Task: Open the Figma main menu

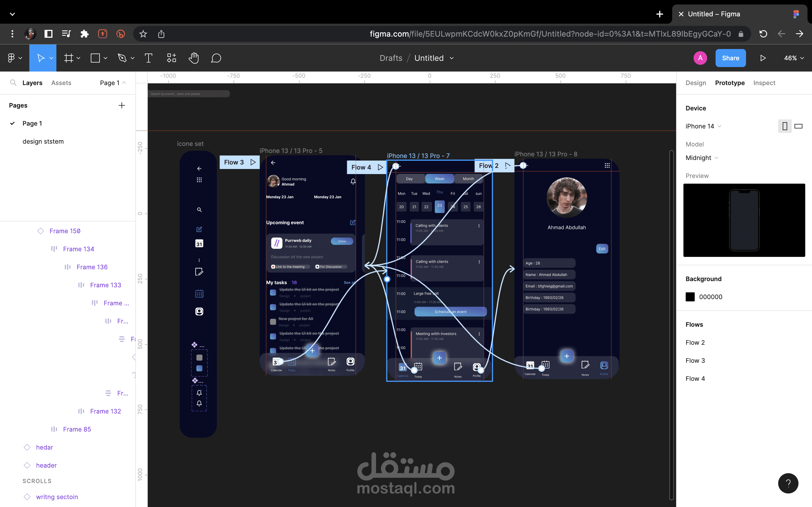Action: (14, 58)
